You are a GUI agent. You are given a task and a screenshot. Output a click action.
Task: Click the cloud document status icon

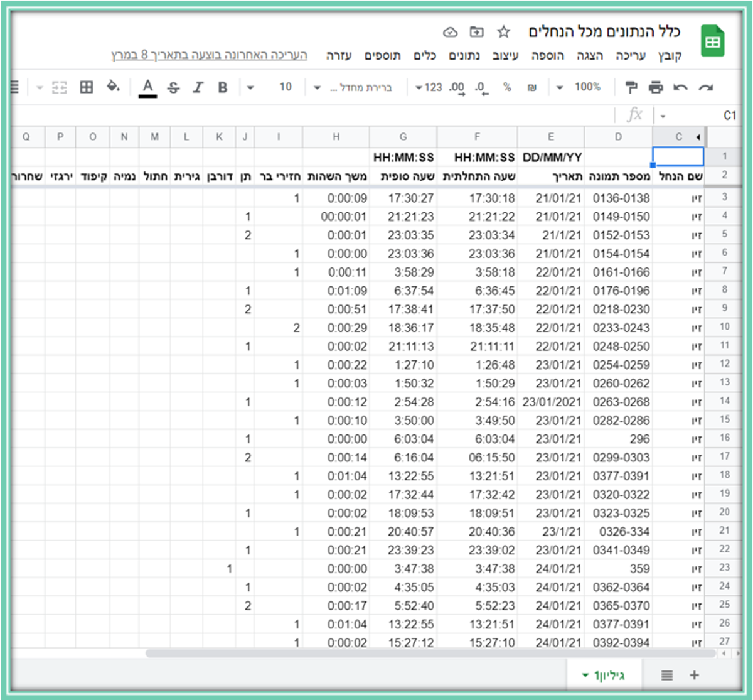(x=450, y=32)
